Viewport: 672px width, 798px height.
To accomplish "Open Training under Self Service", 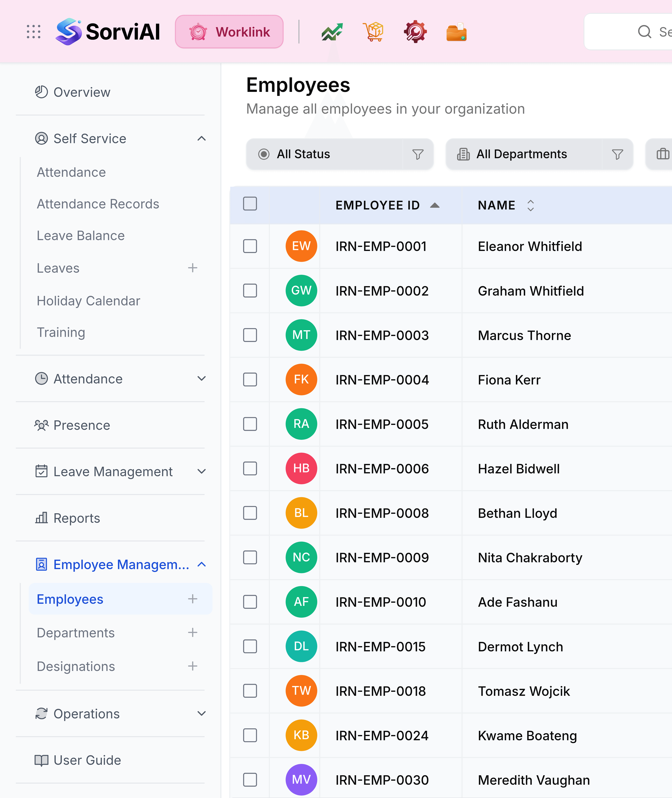I will pos(61,332).
